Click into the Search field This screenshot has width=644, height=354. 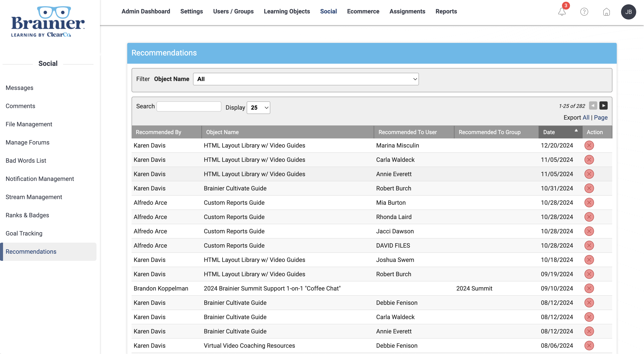(x=189, y=106)
